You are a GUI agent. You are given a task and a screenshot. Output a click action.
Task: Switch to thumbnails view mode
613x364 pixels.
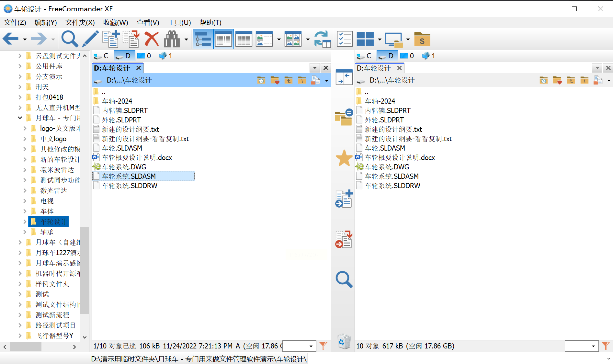click(x=293, y=39)
